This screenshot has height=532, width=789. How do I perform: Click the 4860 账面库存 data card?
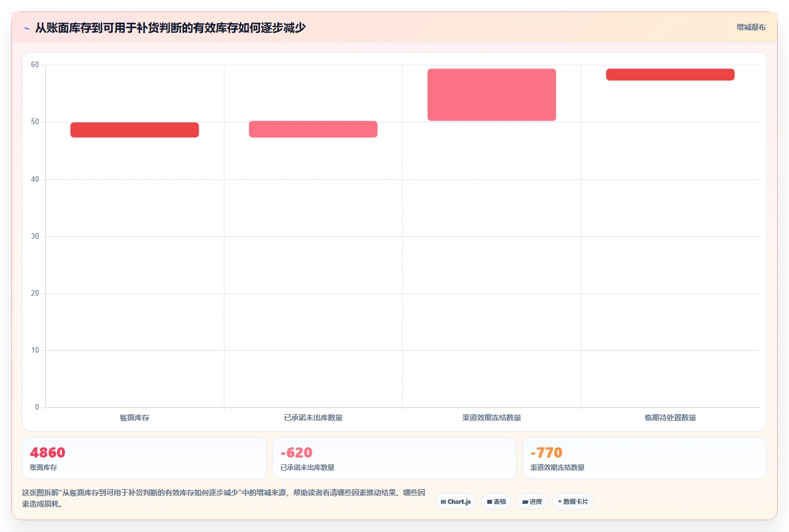(144, 458)
